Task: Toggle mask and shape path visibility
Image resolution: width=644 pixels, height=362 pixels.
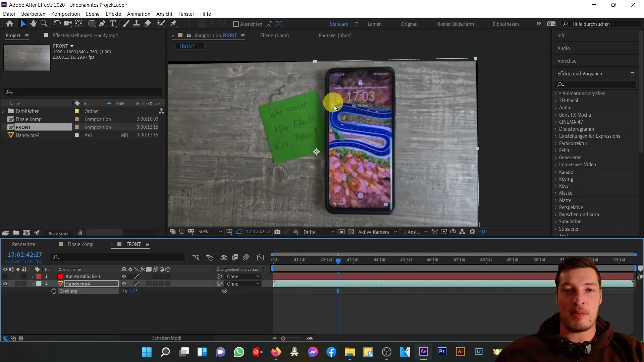Action: [x=239, y=232]
